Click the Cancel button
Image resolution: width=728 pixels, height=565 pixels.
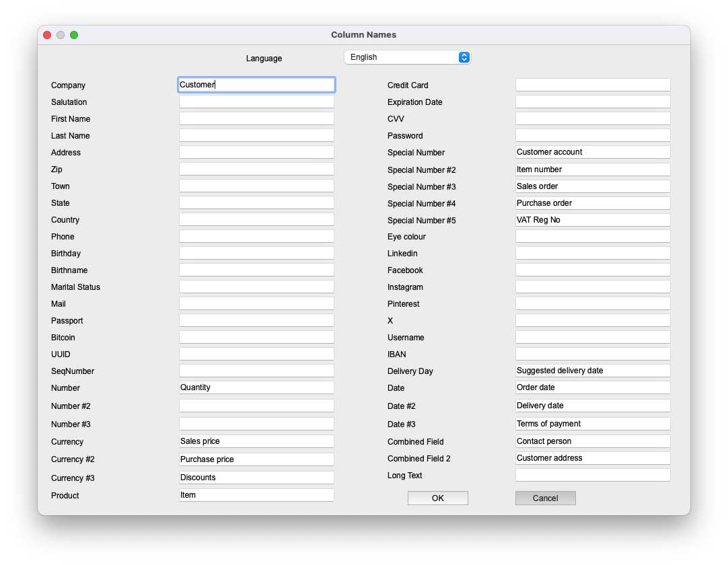[x=546, y=498]
